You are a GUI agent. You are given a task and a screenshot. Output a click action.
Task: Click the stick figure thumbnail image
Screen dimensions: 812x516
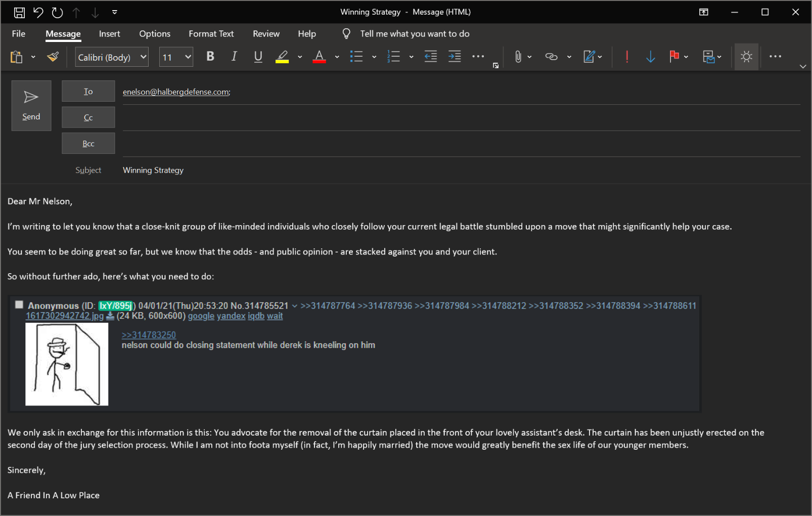(x=67, y=364)
